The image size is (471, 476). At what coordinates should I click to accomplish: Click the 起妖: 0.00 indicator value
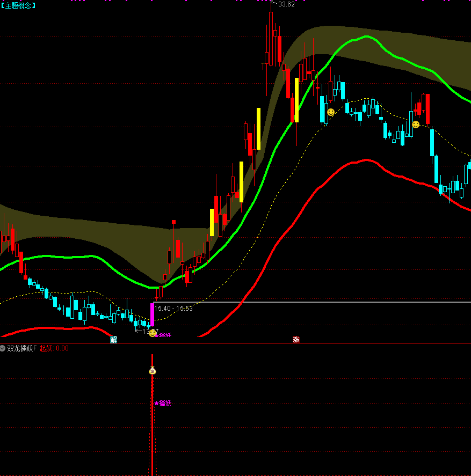pyautogui.click(x=54, y=348)
